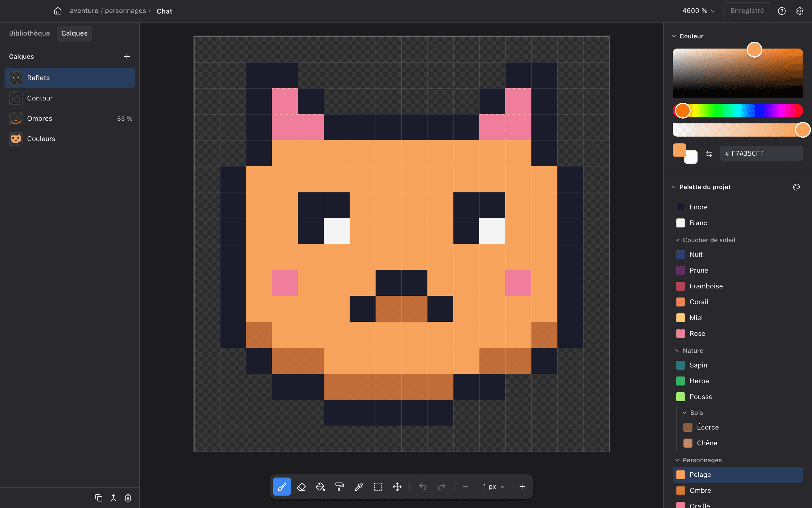Screen dimensions: 812x508
Task: Select the Paint Bucket fill tool
Action: [321, 487]
